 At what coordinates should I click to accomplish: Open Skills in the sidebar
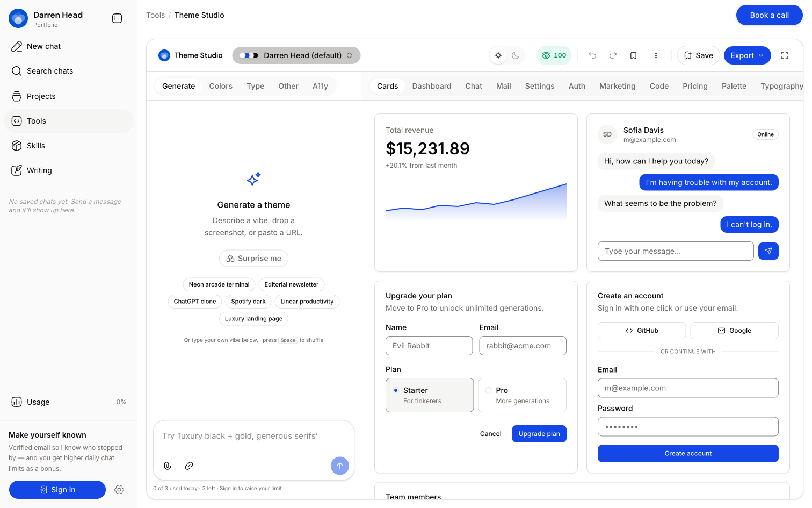point(69,146)
